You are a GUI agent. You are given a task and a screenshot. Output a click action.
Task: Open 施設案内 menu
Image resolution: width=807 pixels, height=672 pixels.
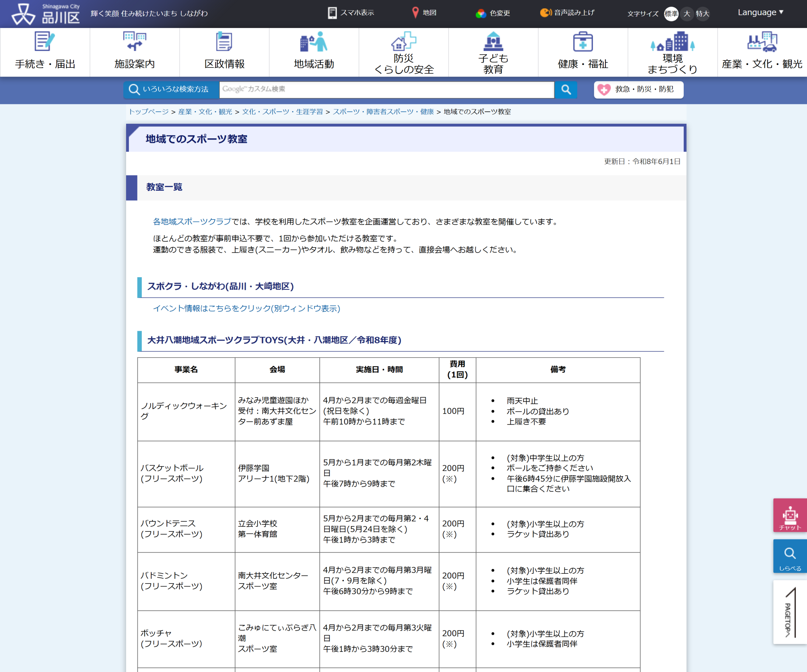point(135,52)
